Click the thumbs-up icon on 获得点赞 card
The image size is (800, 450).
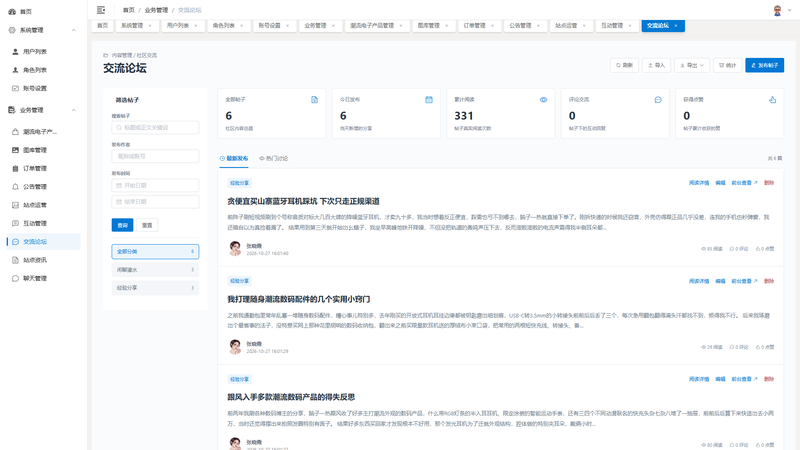[772, 99]
